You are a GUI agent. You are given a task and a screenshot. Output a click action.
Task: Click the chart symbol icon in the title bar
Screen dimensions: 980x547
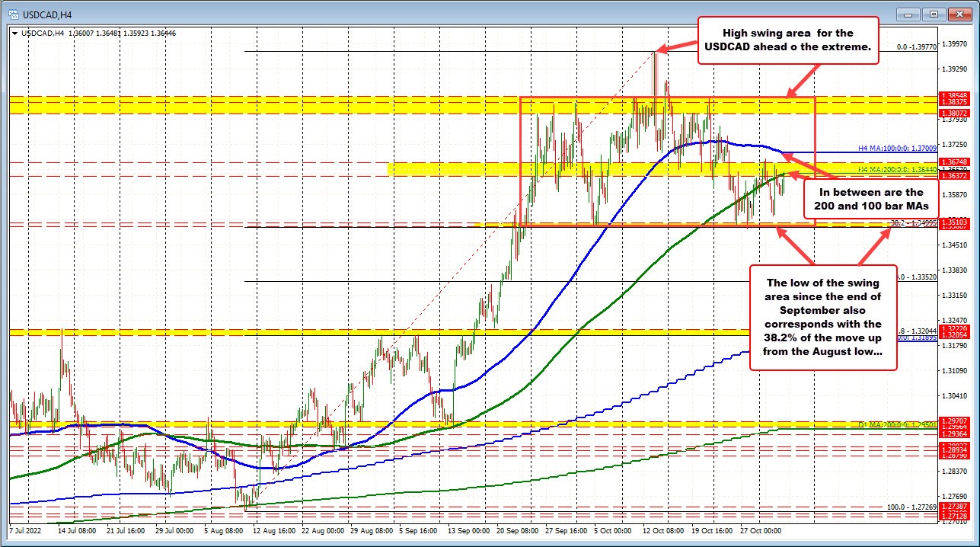click(x=15, y=14)
